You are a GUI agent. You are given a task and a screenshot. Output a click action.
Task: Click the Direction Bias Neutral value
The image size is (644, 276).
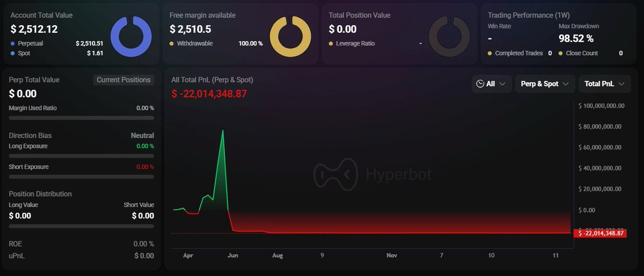(x=142, y=136)
